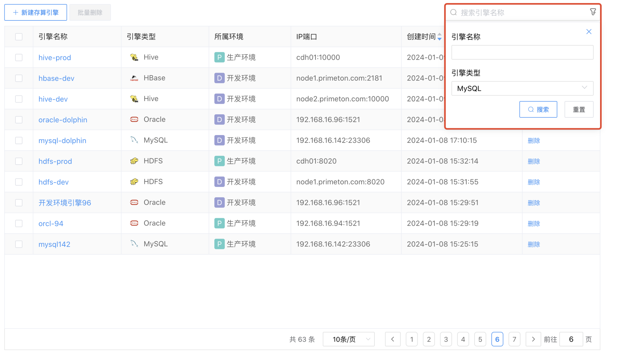The image size is (620, 364).
Task: Open the hive-dev engine details
Action: pos(53,99)
